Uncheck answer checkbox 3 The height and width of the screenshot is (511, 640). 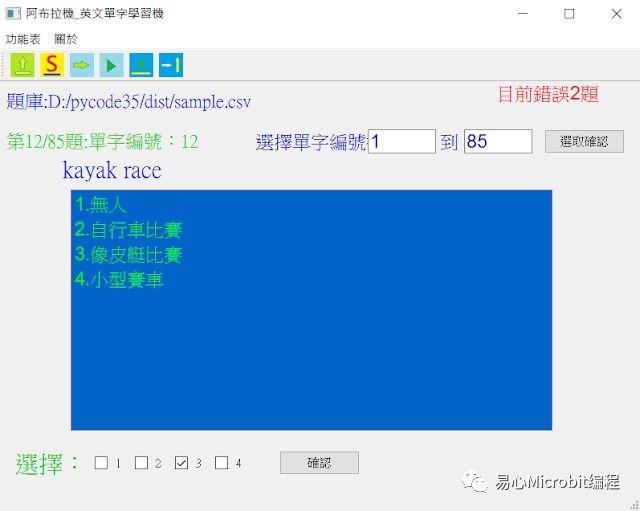(x=181, y=463)
